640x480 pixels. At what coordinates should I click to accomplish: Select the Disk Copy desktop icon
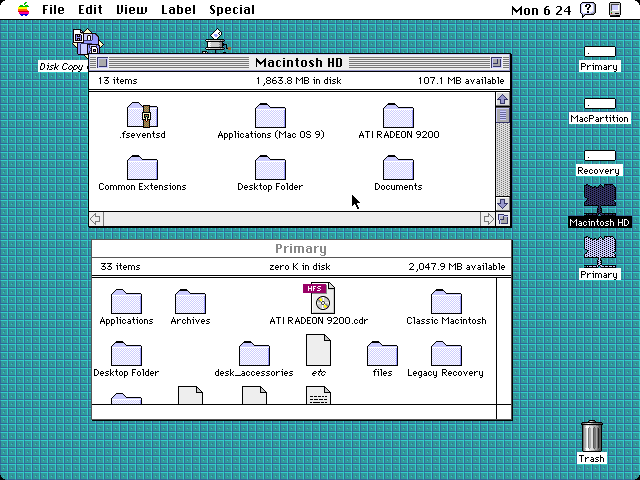pos(87,41)
